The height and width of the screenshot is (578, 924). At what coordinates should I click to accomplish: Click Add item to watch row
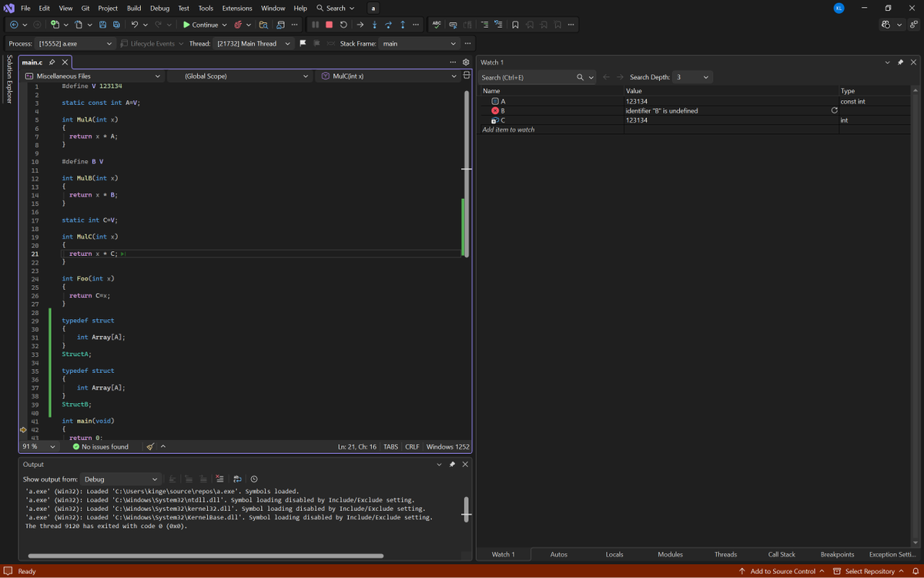point(508,129)
